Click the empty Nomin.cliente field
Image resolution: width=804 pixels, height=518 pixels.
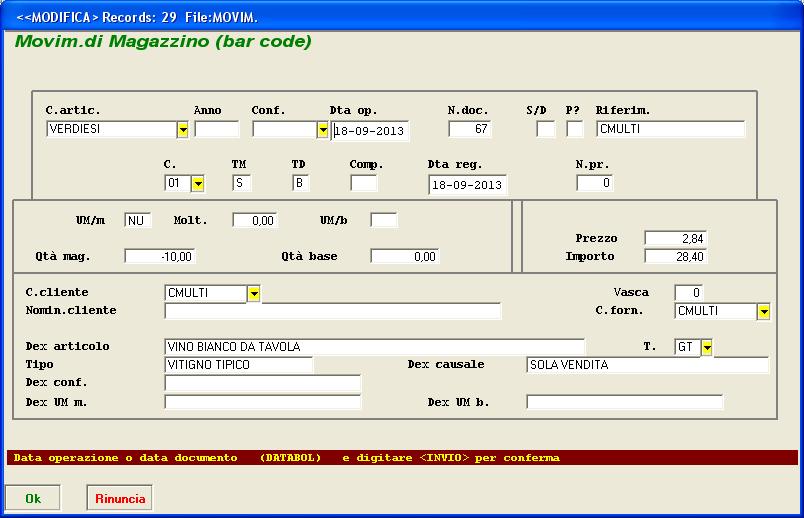click(x=333, y=311)
